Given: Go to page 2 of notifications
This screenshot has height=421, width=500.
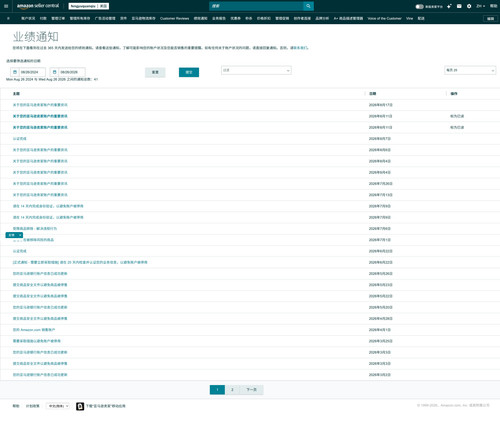Looking at the screenshot, I should pos(232,390).
